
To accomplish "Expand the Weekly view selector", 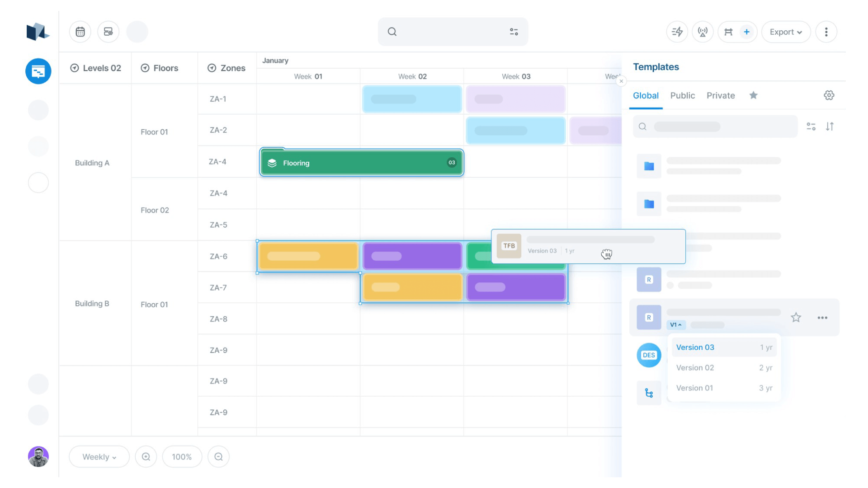I will (x=99, y=456).
